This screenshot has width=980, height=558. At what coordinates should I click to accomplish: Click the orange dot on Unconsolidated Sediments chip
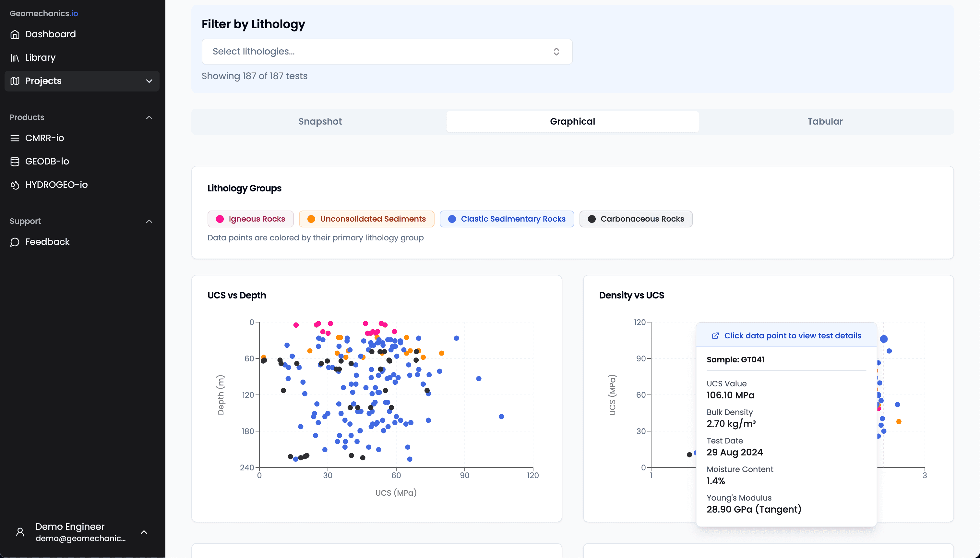pos(311,219)
